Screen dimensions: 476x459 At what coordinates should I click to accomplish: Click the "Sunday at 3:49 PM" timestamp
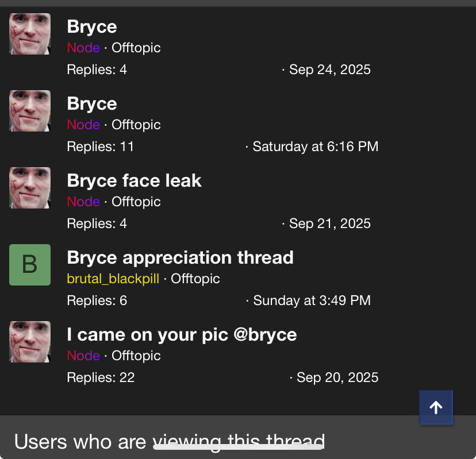pyautogui.click(x=312, y=300)
